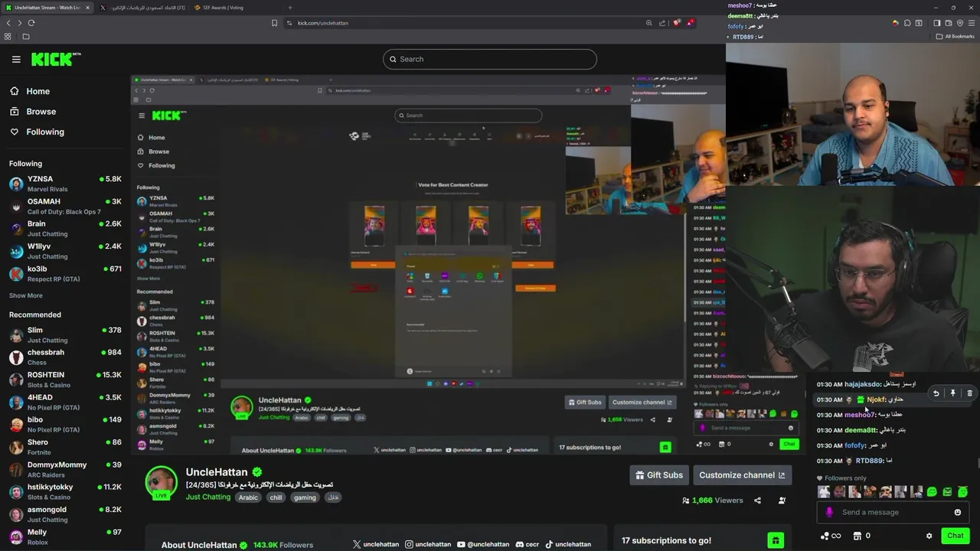Open the Discord cecr link
The width and height of the screenshot is (980, 551).
point(528,545)
